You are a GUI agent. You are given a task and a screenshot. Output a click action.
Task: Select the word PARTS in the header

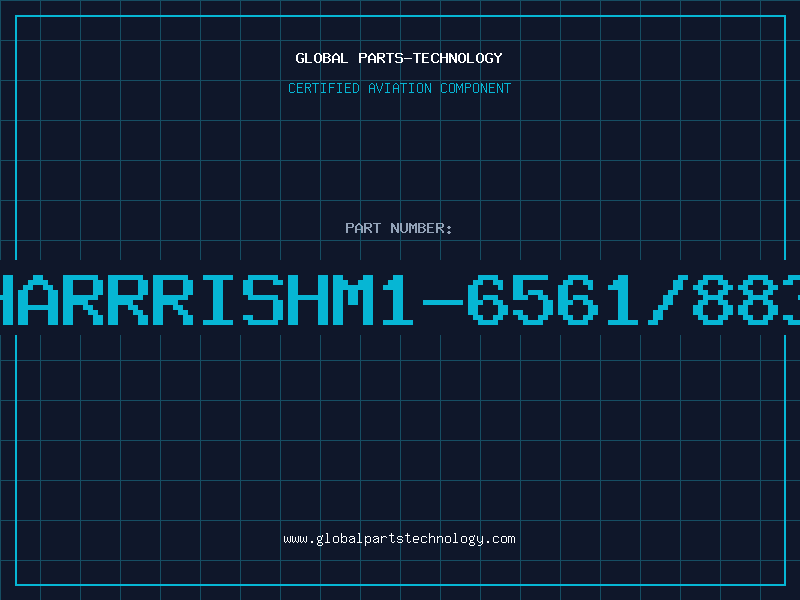coord(380,58)
